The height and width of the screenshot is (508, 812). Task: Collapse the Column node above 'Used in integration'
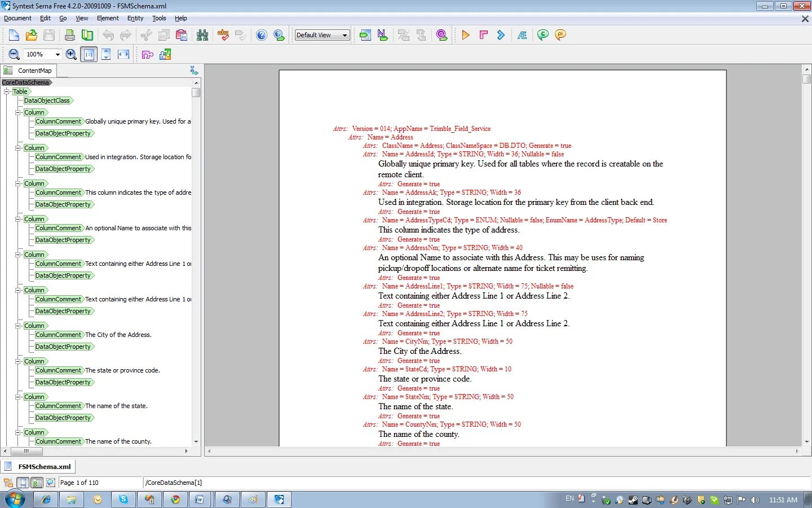point(17,148)
